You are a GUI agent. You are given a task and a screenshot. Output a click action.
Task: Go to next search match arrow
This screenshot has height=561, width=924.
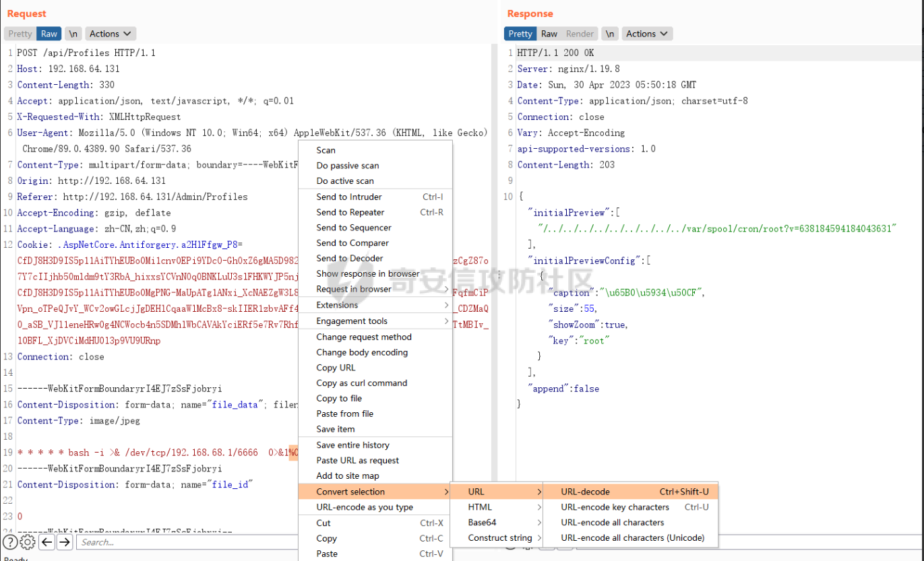[64, 542]
